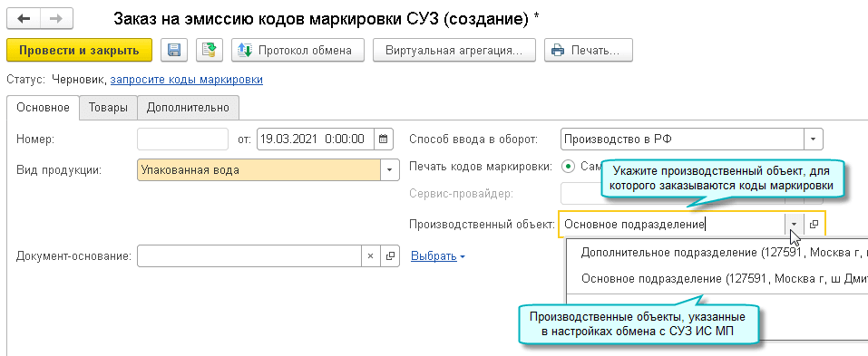Follow the запросите коды маркировки link
The width and height of the screenshot is (868, 356).
click(187, 80)
